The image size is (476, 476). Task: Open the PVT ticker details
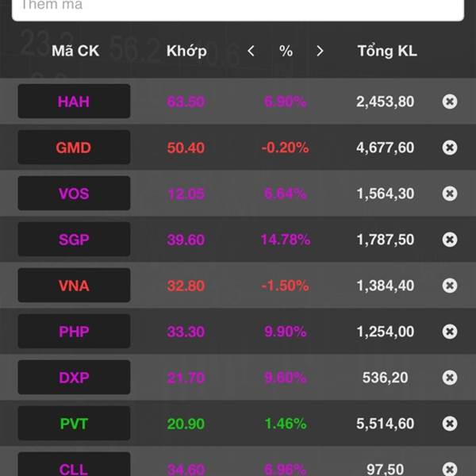(74, 424)
